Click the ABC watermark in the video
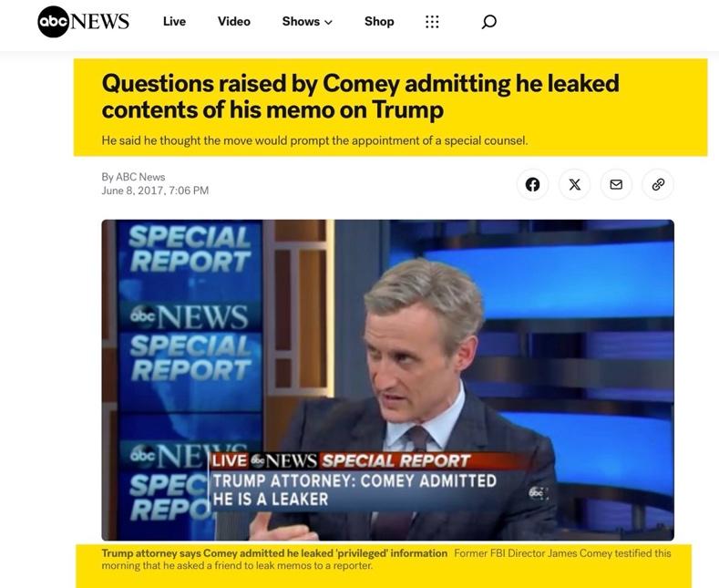The width and height of the screenshot is (719, 588). coord(539,492)
